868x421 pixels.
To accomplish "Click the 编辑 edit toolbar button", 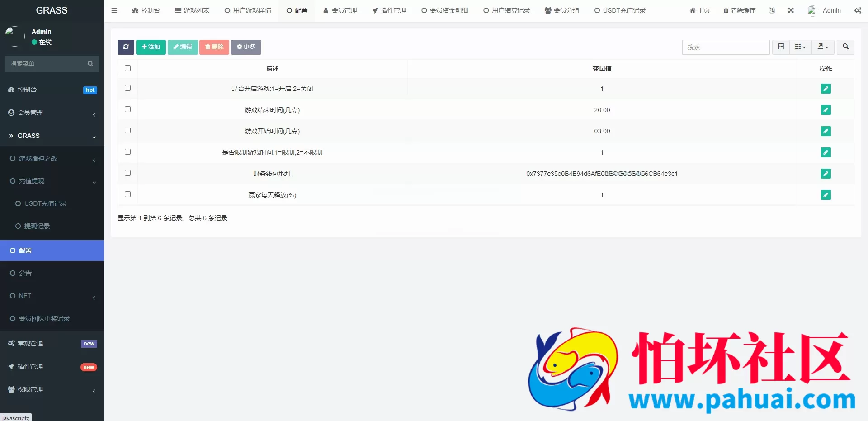I will [x=183, y=47].
